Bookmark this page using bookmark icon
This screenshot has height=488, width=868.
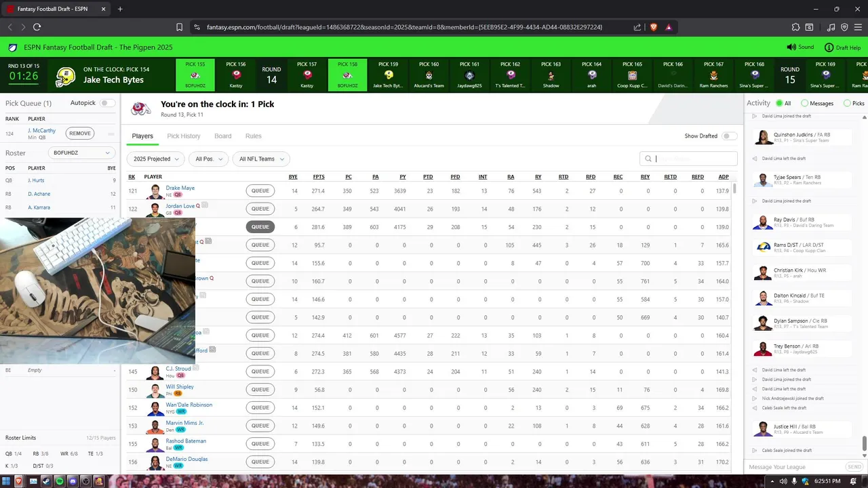click(179, 27)
